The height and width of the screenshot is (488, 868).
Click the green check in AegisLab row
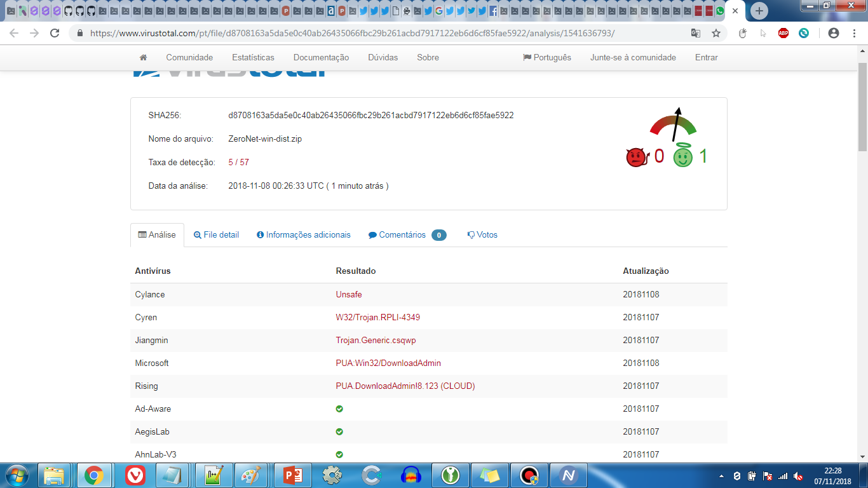click(x=339, y=431)
